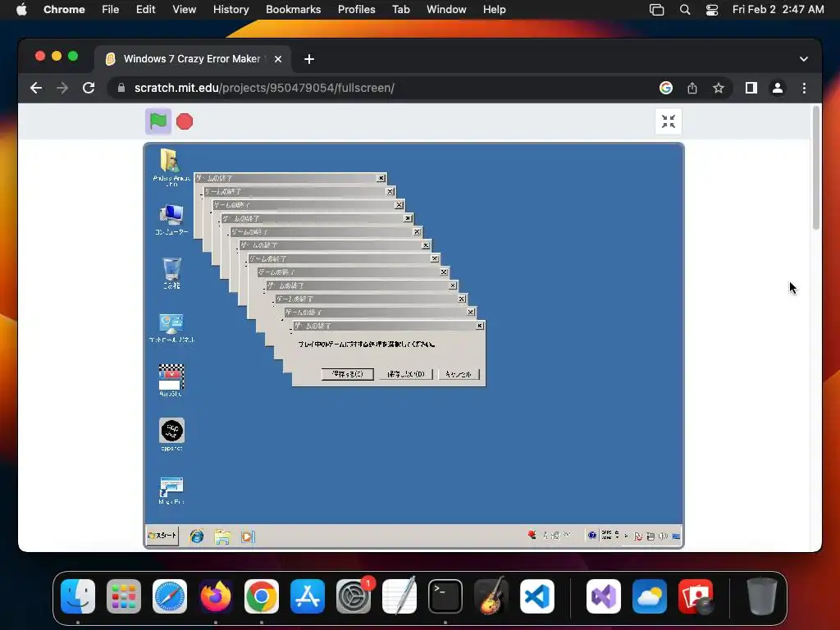
Task: Share this page via address bar icon
Action: 692,88
